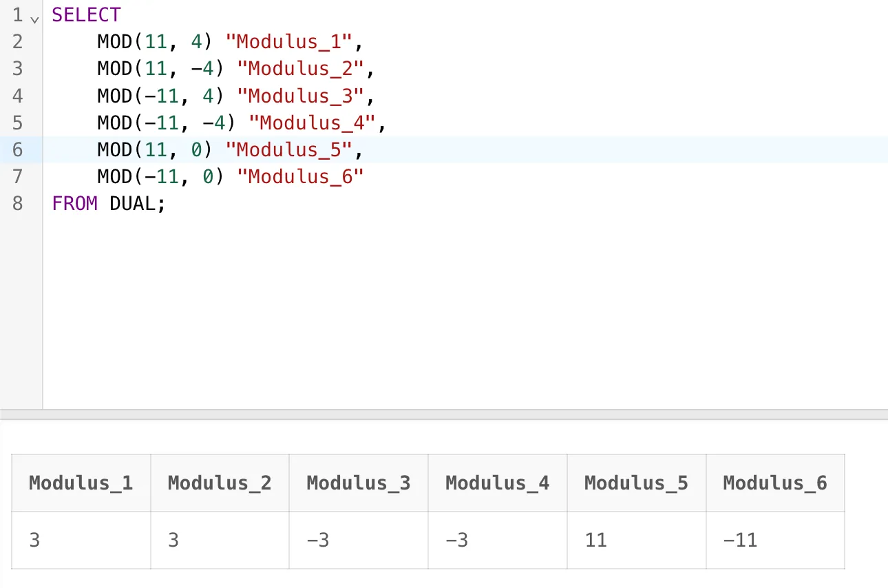Place cursor on the SELECT keyword
This screenshot has width=888, height=588.
coord(86,14)
